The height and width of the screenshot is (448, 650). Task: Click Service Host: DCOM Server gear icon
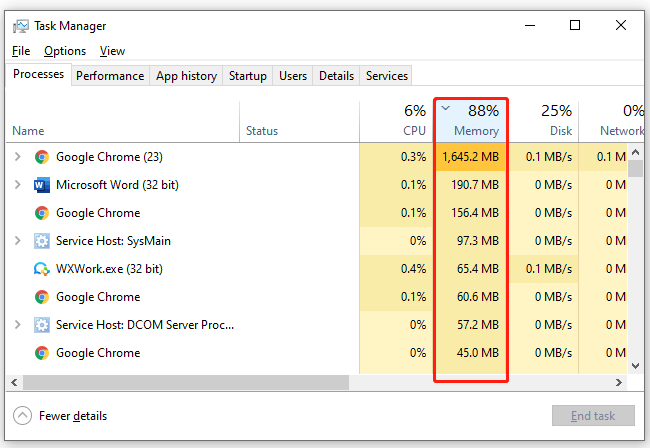tap(42, 325)
